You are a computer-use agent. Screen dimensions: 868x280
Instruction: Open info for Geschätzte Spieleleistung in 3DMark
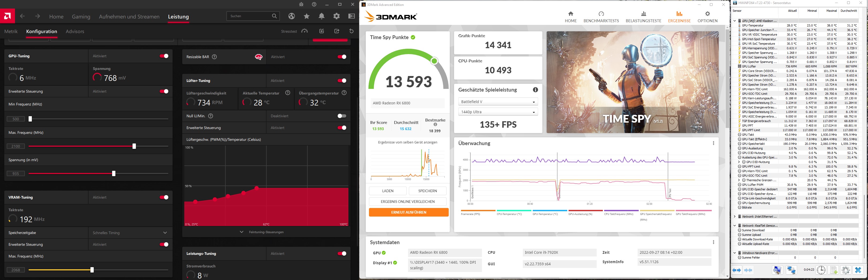pos(535,90)
